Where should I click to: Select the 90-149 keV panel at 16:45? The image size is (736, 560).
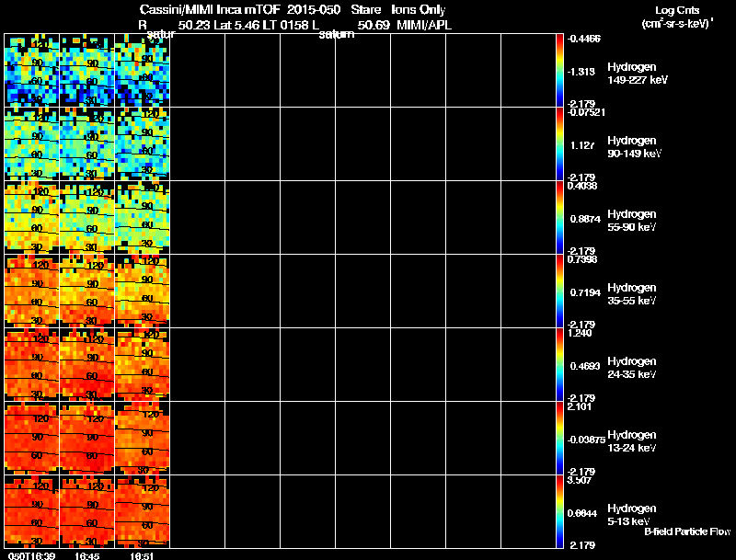click(x=86, y=143)
